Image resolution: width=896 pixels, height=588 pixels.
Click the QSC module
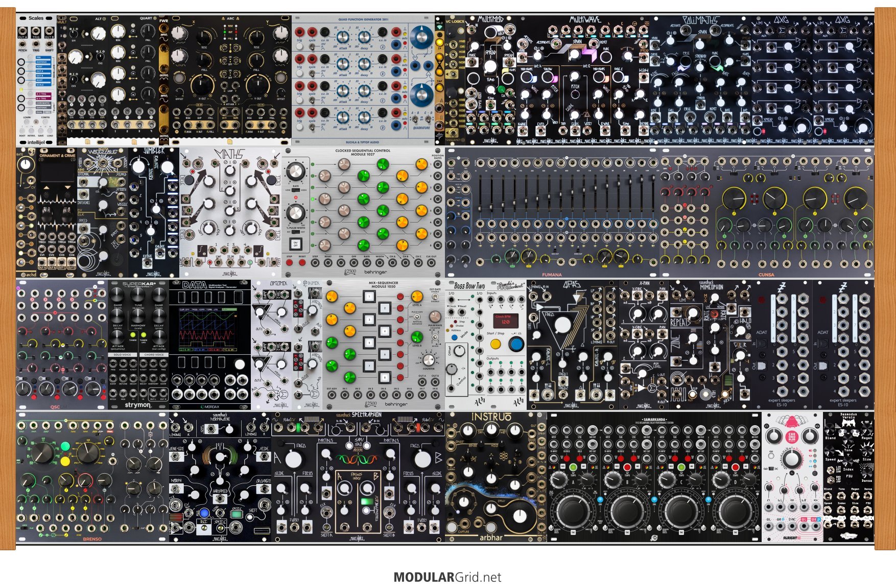62,345
